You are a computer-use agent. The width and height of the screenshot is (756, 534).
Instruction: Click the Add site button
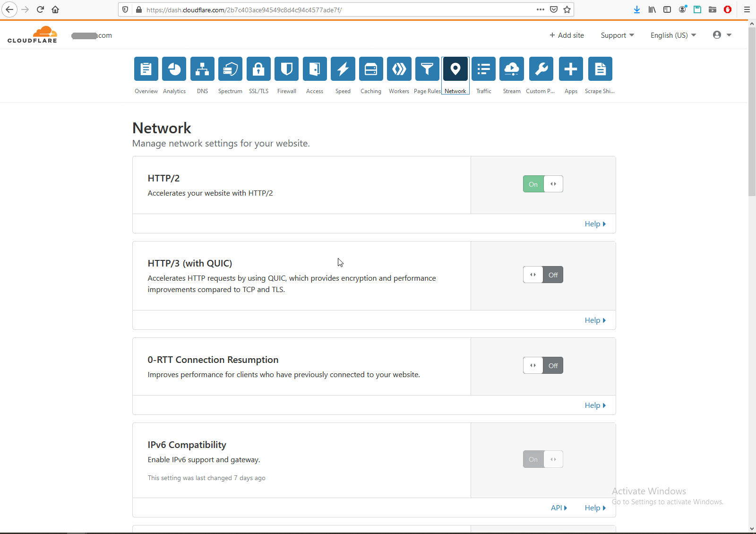click(x=567, y=35)
